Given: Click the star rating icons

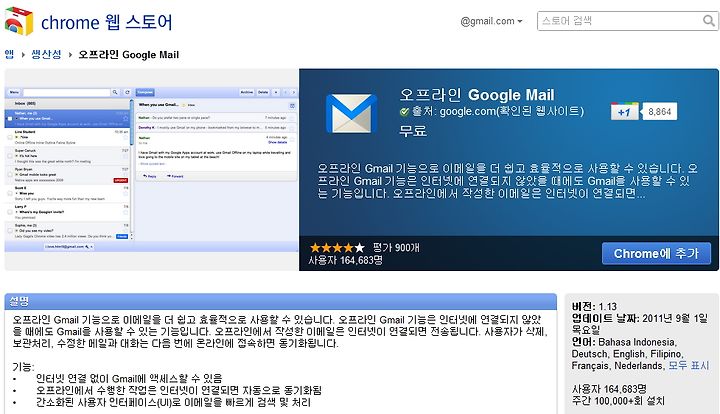Looking at the screenshot, I should [338, 248].
